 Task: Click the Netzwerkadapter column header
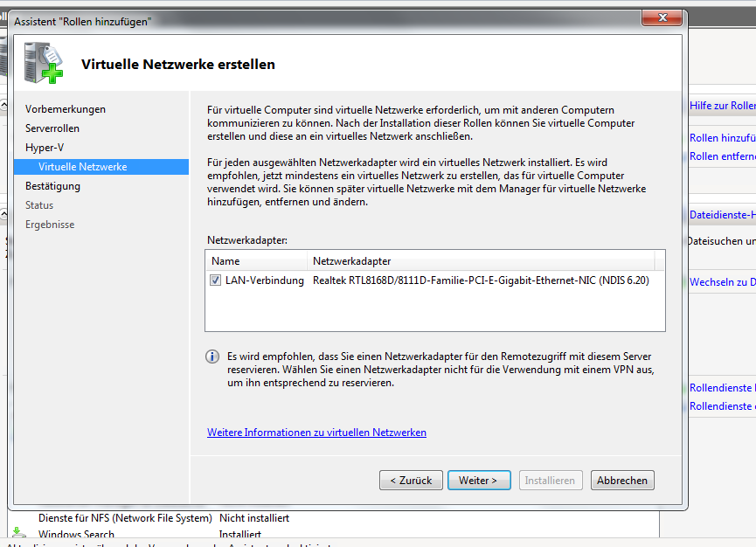tap(482, 261)
